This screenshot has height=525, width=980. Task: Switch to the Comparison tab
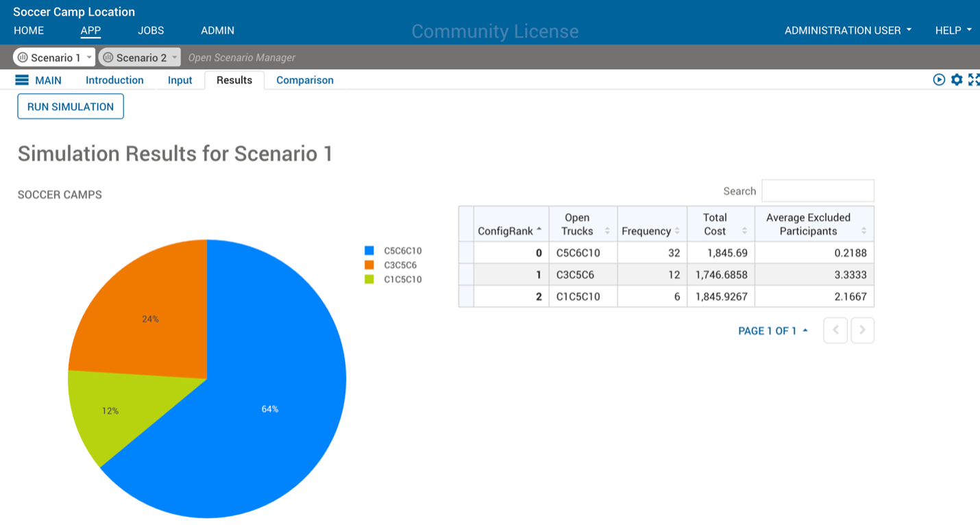tap(305, 80)
